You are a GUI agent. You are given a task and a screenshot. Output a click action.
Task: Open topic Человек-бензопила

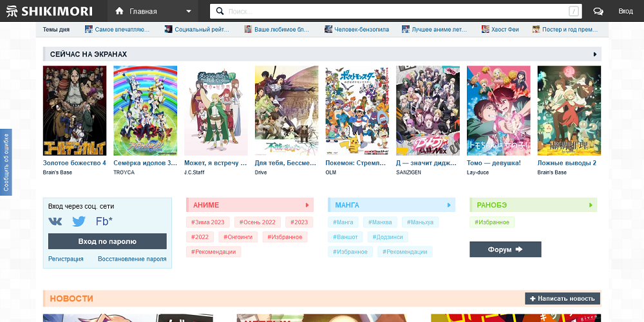click(361, 29)
